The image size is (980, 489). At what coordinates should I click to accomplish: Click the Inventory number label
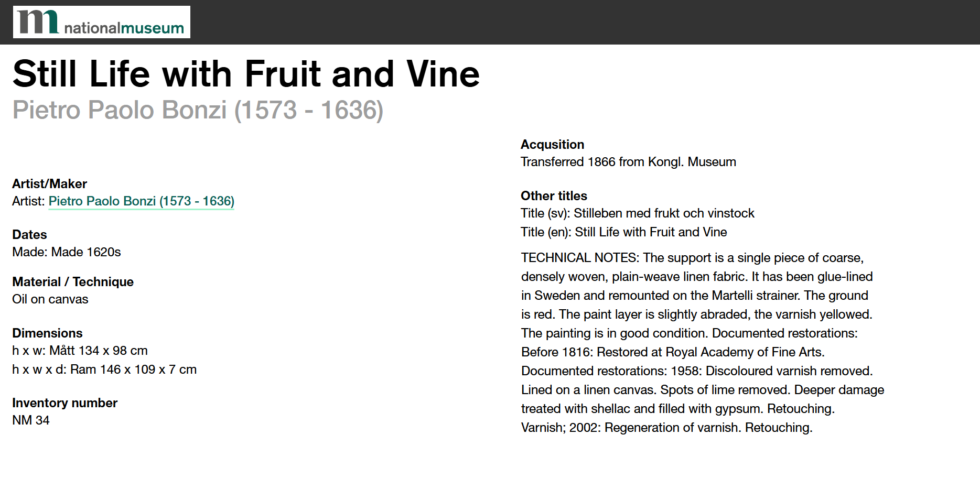pos(64,403)
